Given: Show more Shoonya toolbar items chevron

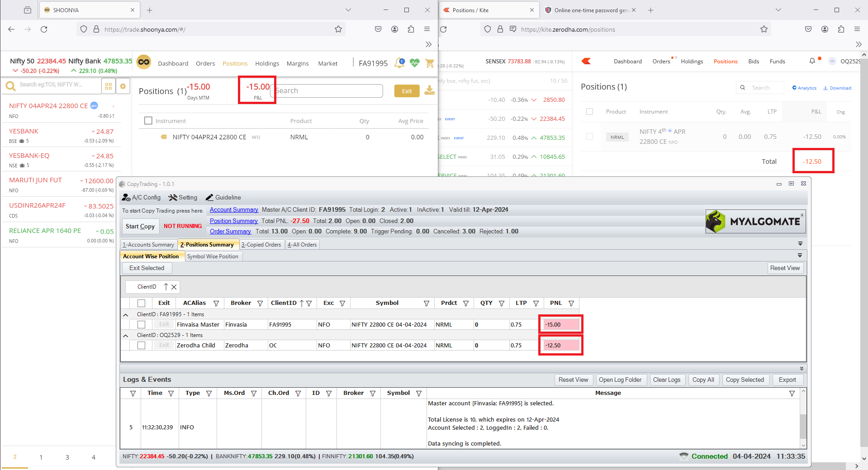Looking at the screenshot, I should (428, 44).
